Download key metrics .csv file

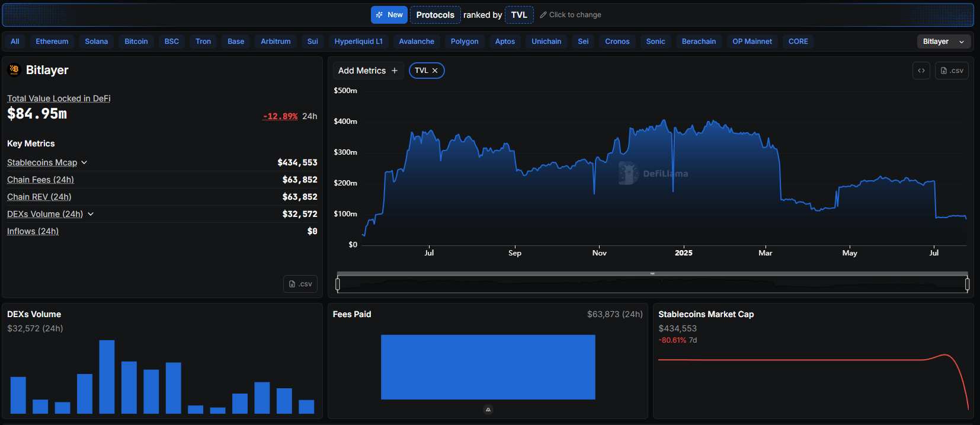click(300, 284)
